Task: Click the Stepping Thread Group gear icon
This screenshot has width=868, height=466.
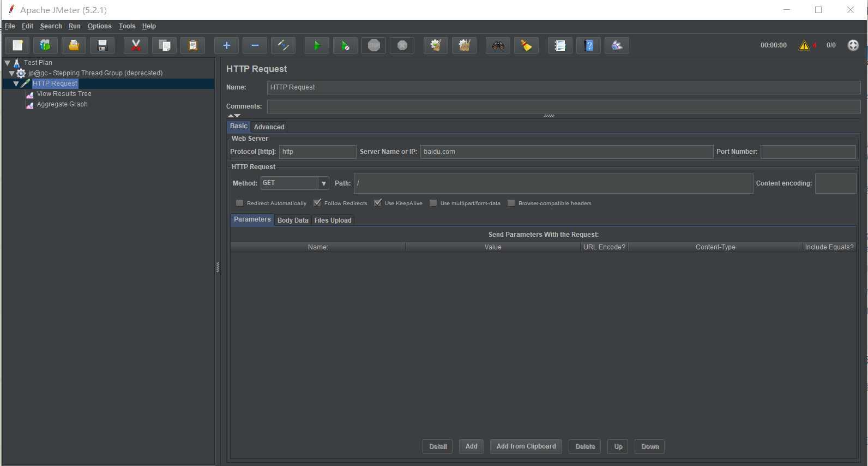Action: (21, 73)
